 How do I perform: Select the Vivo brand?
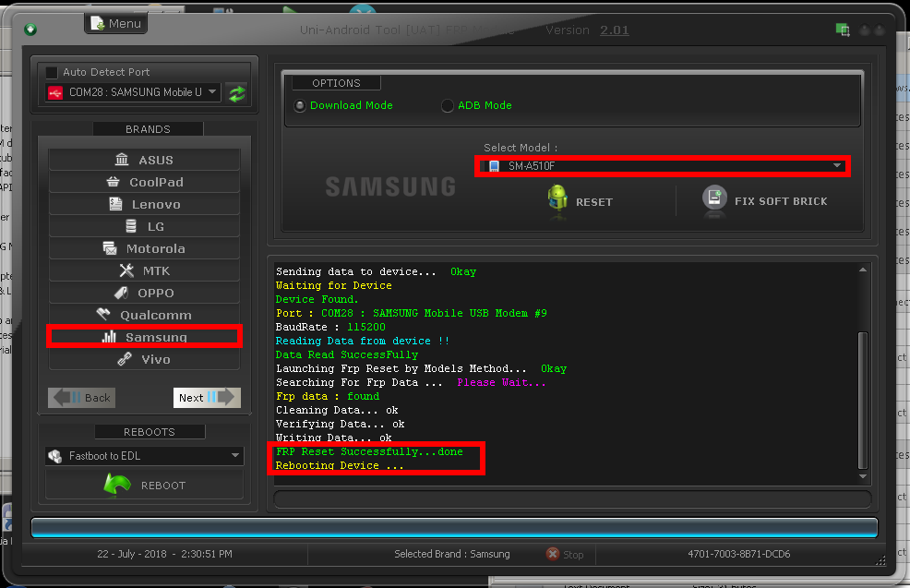pyautogui.click(x=145, y=359)
